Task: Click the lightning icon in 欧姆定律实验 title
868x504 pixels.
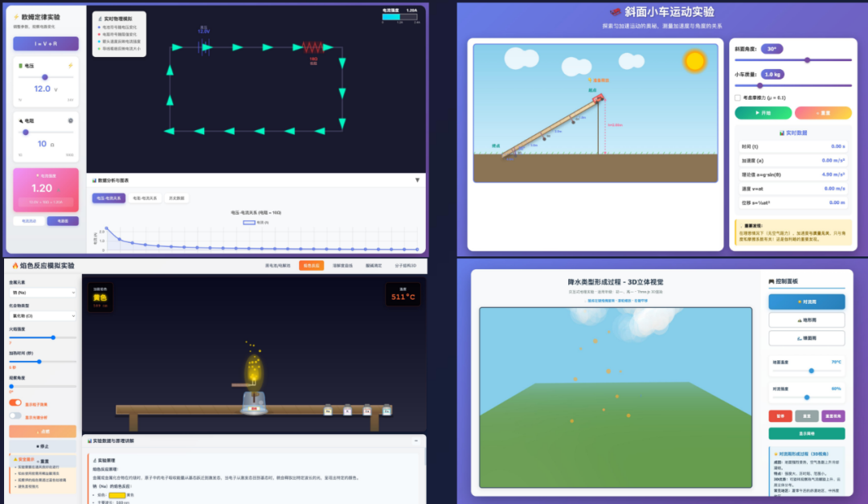Action: [x=16, y=17]
